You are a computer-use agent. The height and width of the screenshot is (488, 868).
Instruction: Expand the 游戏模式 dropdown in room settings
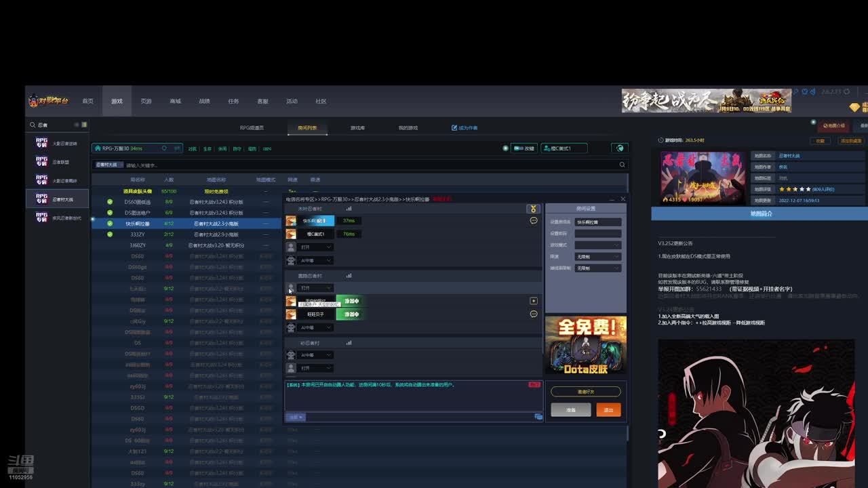point(597,245)
